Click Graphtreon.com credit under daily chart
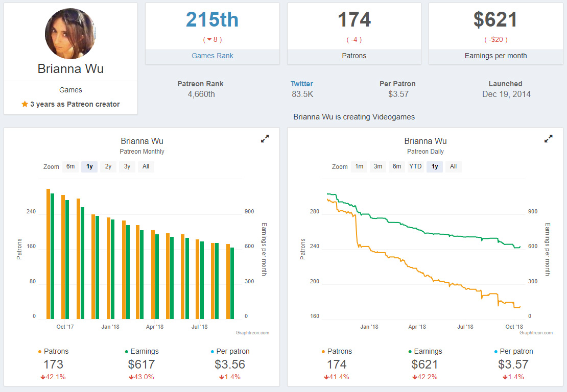The height and width of the screenshot is (392, 567). [x=536, y=333]
